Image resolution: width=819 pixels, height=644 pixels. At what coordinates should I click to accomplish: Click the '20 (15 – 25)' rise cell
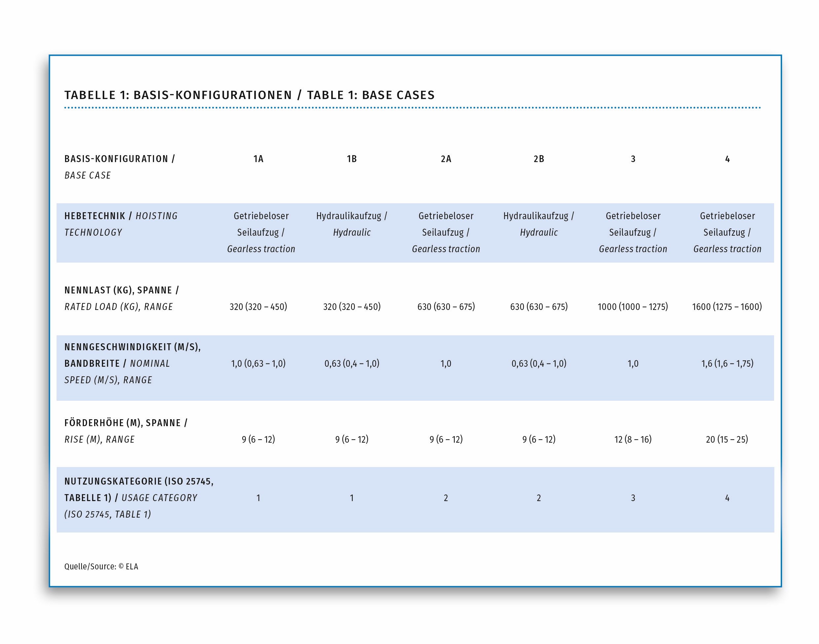[x=727, y=439]
